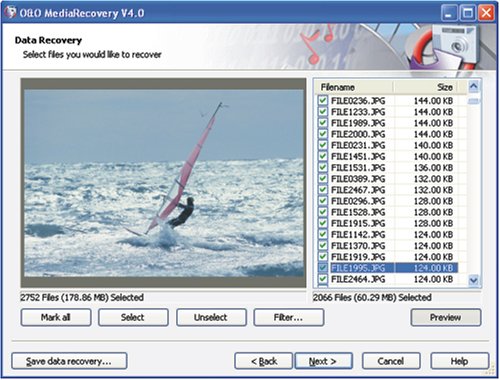Select the FILE1233.JPG filename
The height and width of the screenshot is (380, 500).
(x=358, y=112)
